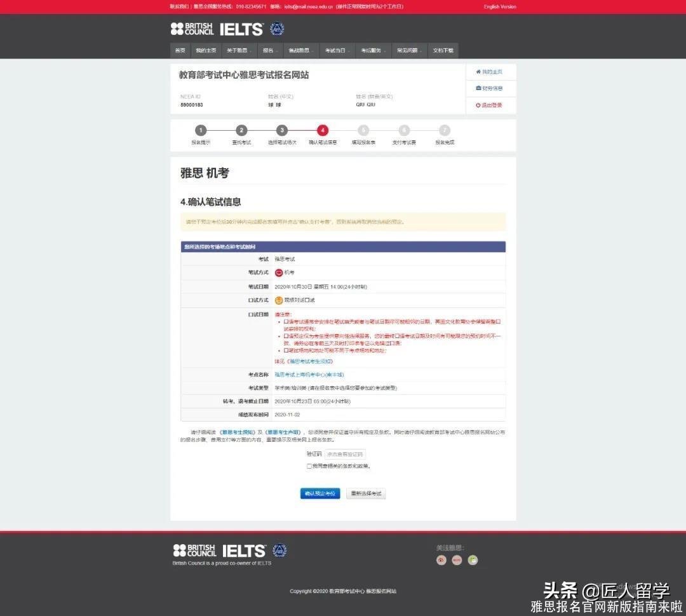Open the Weibo icon under 关注雅思

click(x=441, y=559)
